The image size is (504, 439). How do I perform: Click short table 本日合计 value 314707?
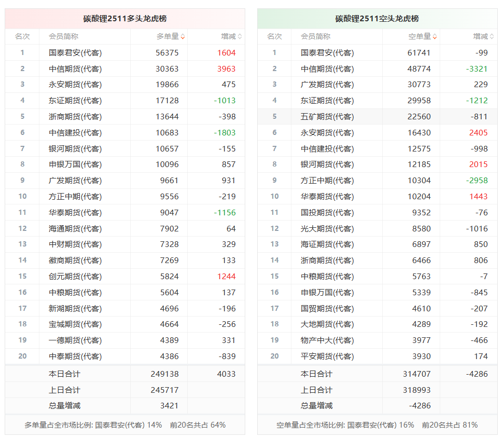416,374
